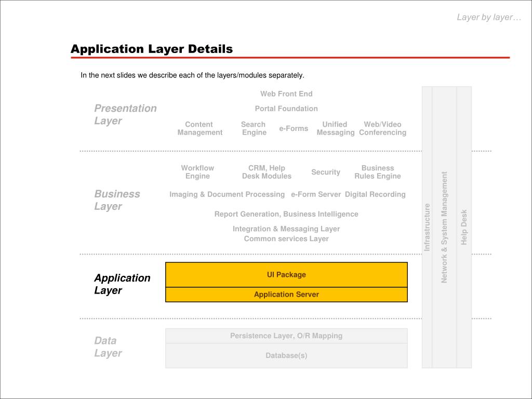Click the Presentation Layer heading
The width and height of the screenshot is (532, 399).
(125, 114)
